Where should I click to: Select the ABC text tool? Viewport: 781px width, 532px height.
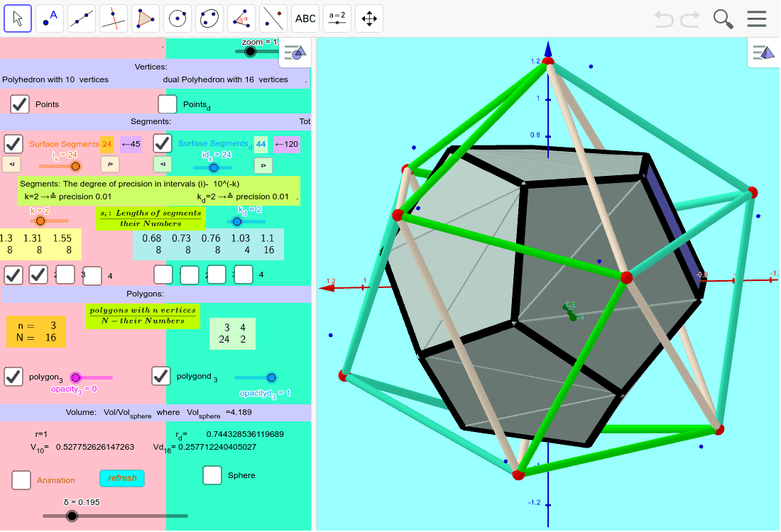305,18
